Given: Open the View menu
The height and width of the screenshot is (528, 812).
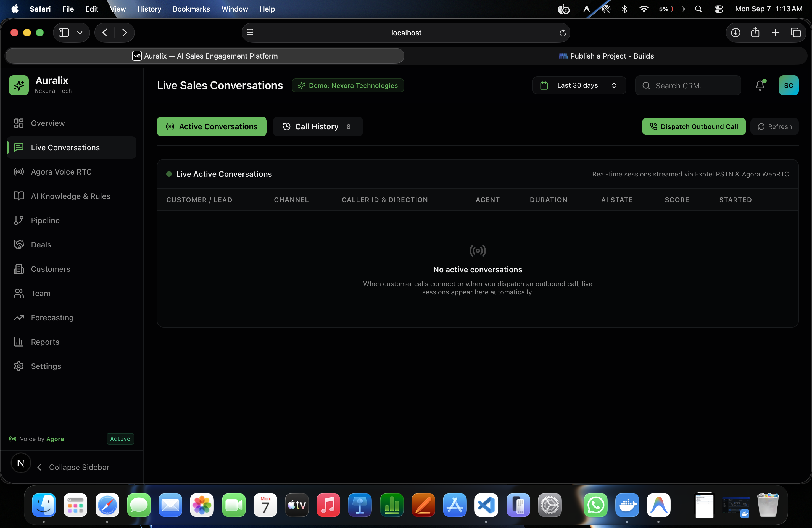Looking at the screenshot, I should pyautogui.click(x=118, y=9).
